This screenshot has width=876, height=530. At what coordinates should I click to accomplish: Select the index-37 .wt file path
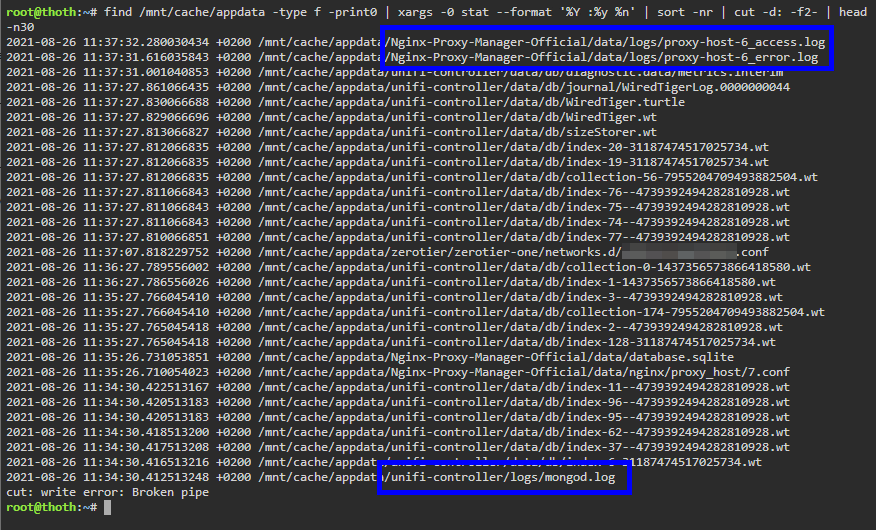(x=524, y=447)
